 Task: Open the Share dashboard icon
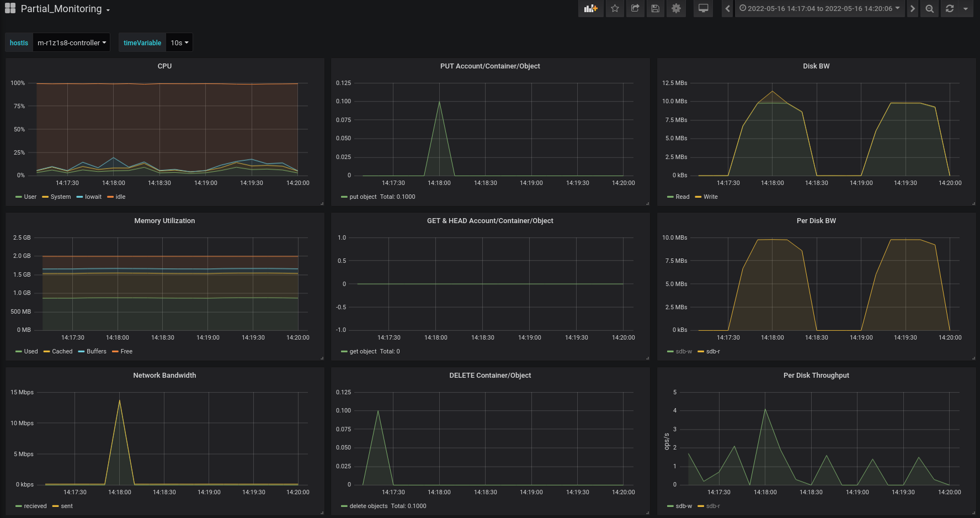pyautogui.click(x=635, y=8)
